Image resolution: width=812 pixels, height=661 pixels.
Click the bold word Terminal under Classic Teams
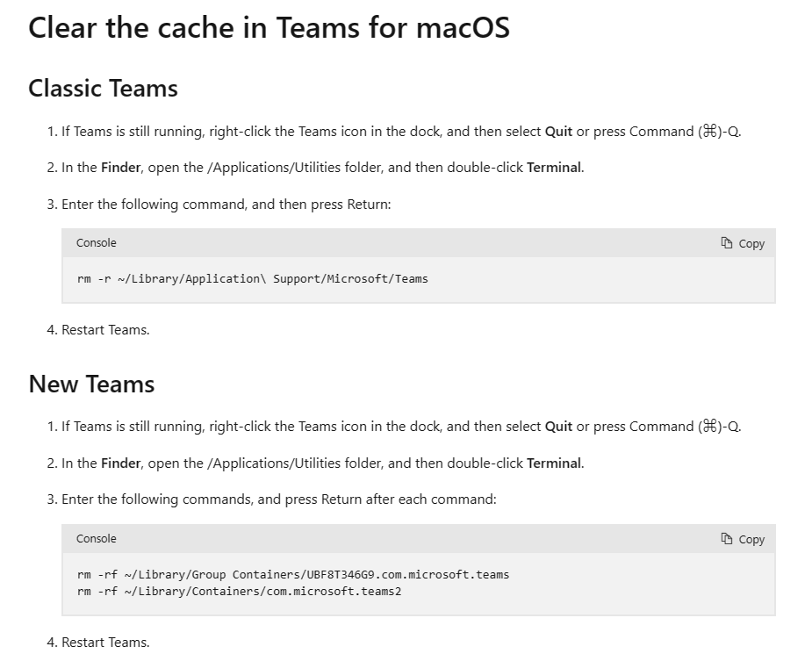pyautogui.click(x=553, y=168)
